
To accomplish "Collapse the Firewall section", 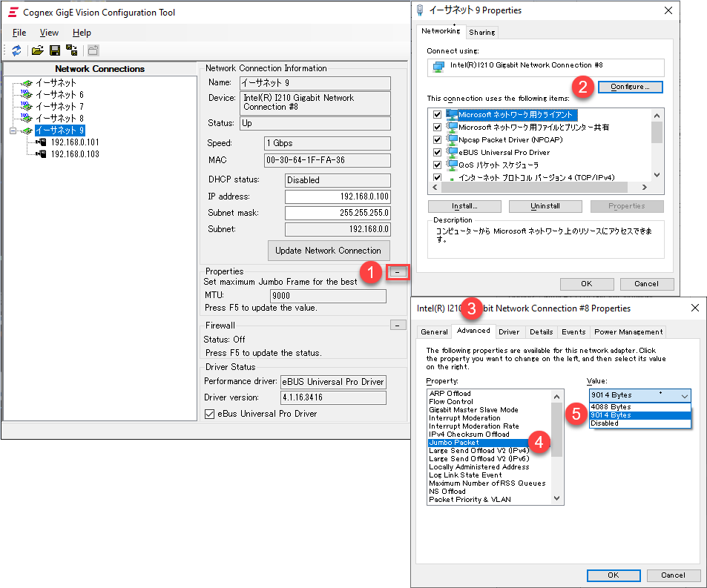I will click(398, 325).
